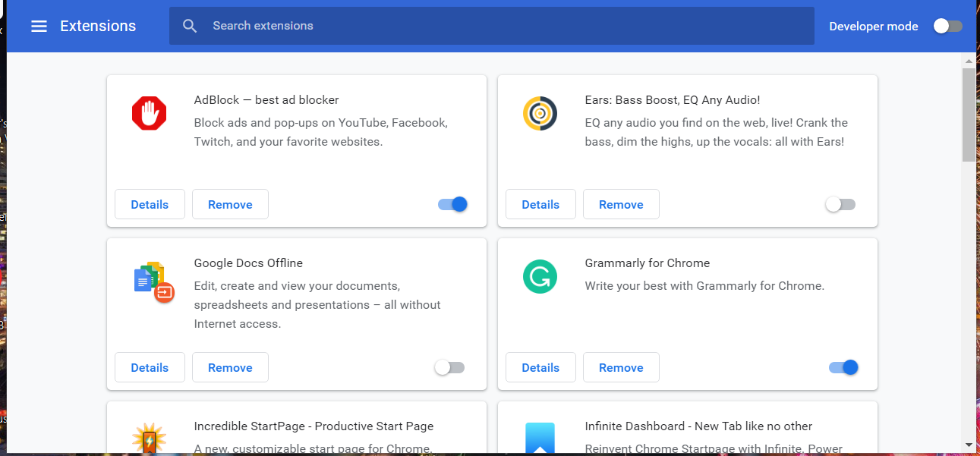Click 'Incredible StartPage - Productive Start Page' title
The height and width of the screenshot is (456, 980).
[314, 426]
